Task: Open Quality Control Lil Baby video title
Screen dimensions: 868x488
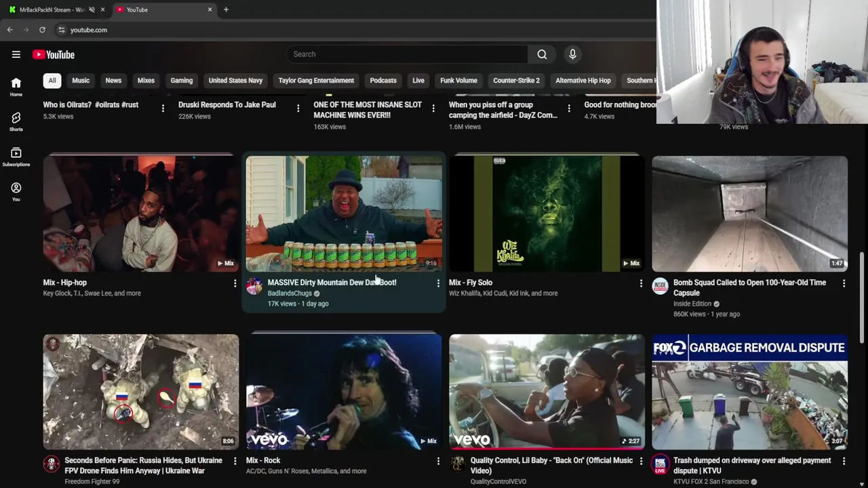Action: [x=551, y=466]
